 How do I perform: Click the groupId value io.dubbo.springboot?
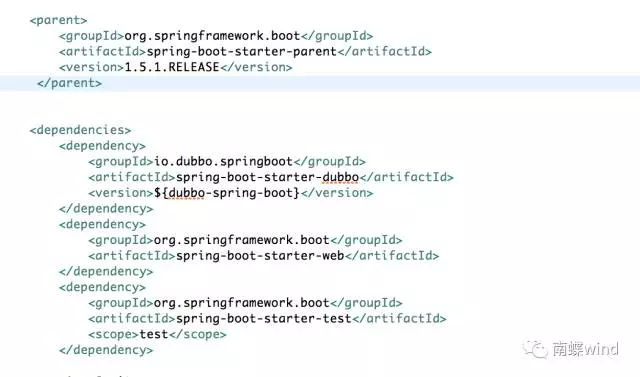tap(223, 162)
